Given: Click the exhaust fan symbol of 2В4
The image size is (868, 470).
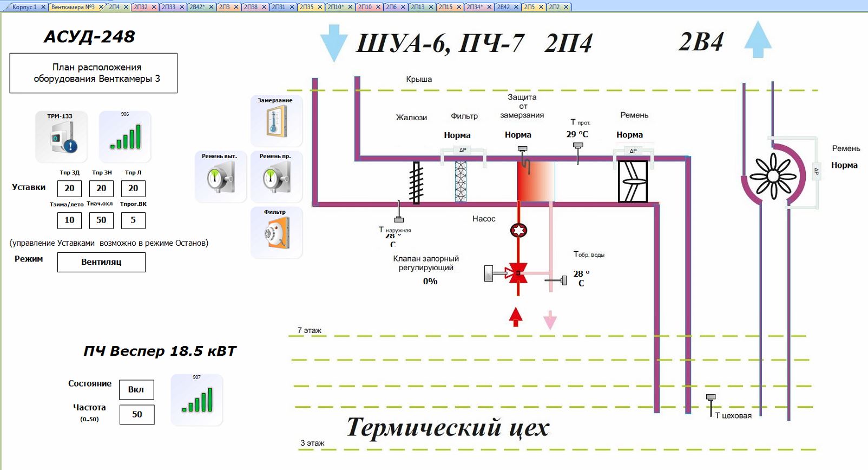Looking at the screenshot, I should [x=773, y=176].
